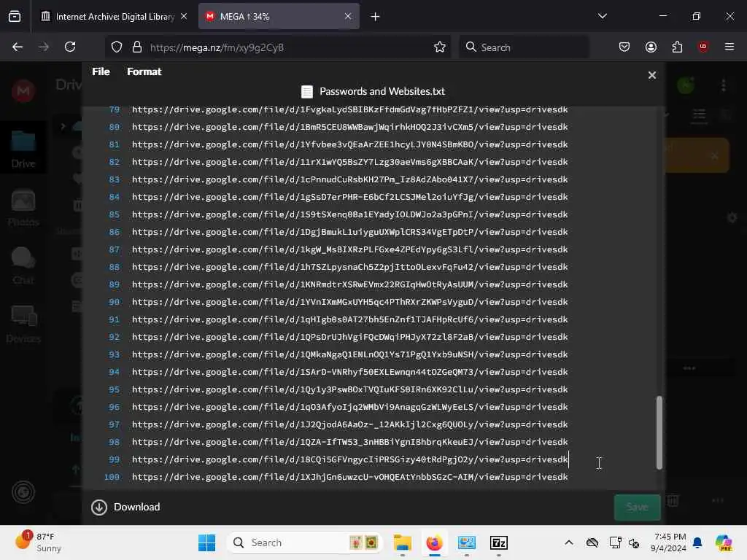The width and height of the screenshot is (747, 560).
Task: Open Chat section in MEGA sidebar
Action: [x=23, y=265]
